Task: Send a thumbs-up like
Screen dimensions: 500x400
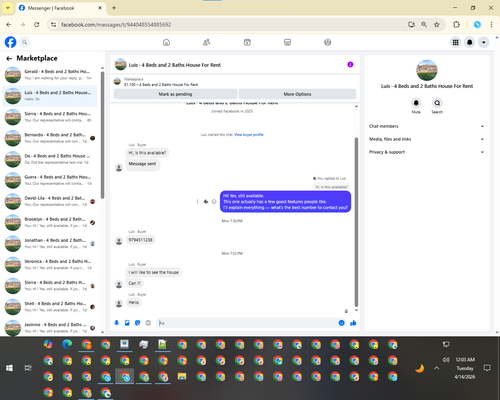Action: (x=353, y=323)
